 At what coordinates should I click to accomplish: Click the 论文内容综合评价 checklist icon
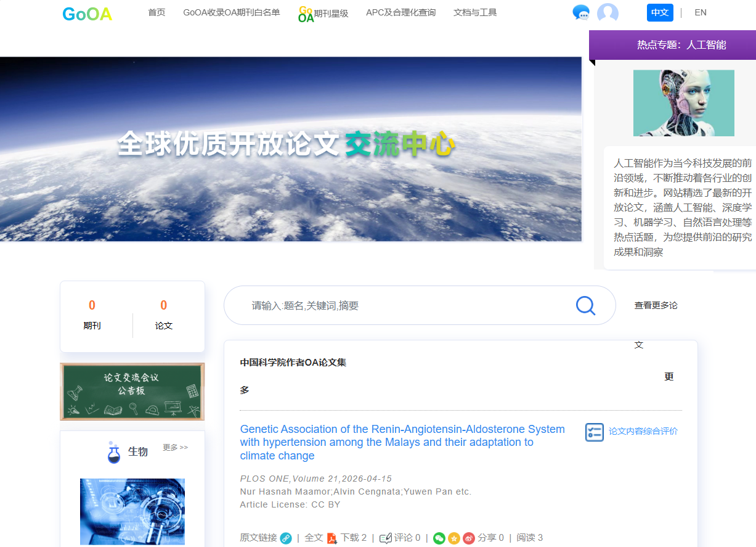tap(594, 432)
